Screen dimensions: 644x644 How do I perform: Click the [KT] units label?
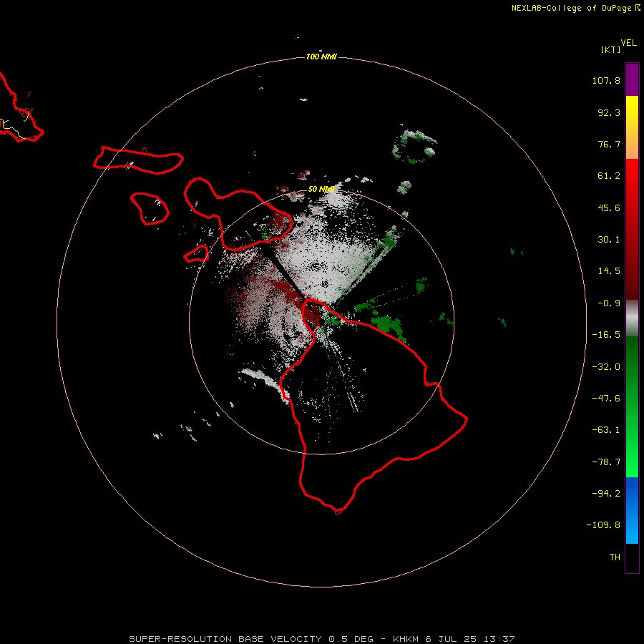(x=610, y=49)
